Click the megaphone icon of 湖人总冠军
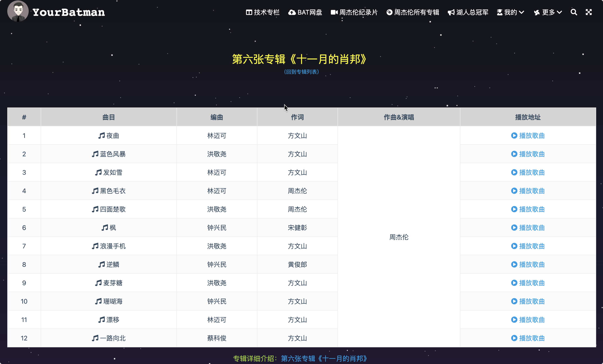This screenshot has width=603, height=364. point(451,12)
